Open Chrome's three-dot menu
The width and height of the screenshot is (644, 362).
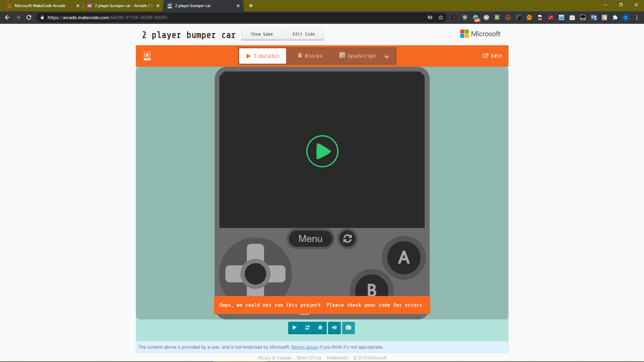pyautogui.click(x=637, y=17)
